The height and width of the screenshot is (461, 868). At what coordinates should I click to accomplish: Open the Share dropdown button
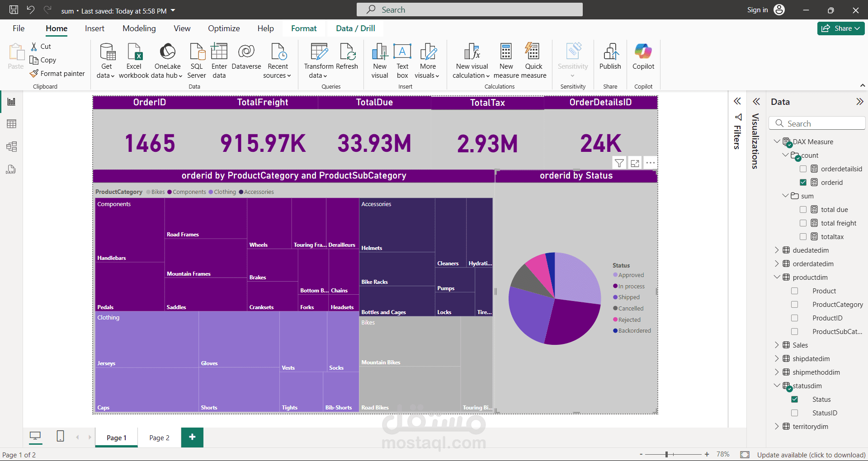click(x=841, y=28)
